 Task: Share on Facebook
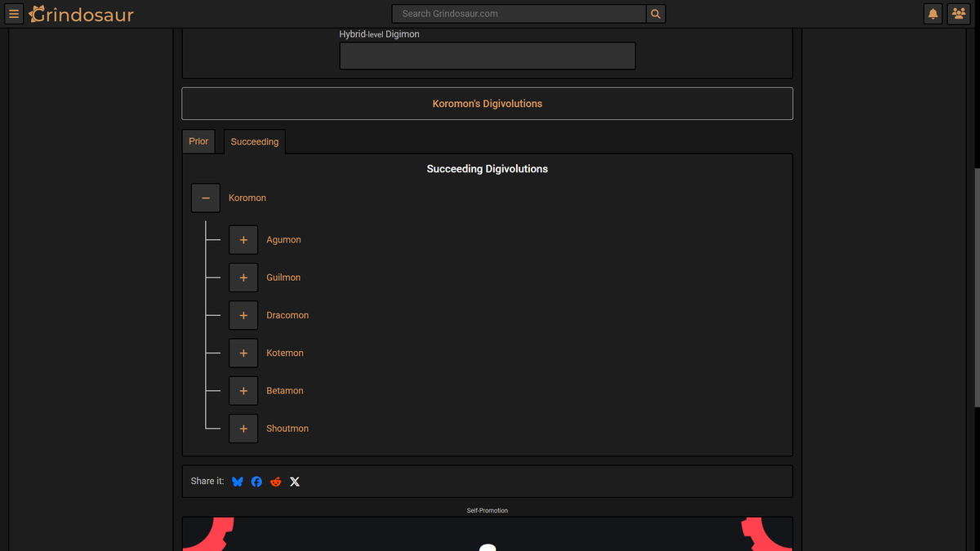pyautogui.click(x=256, y=482)
